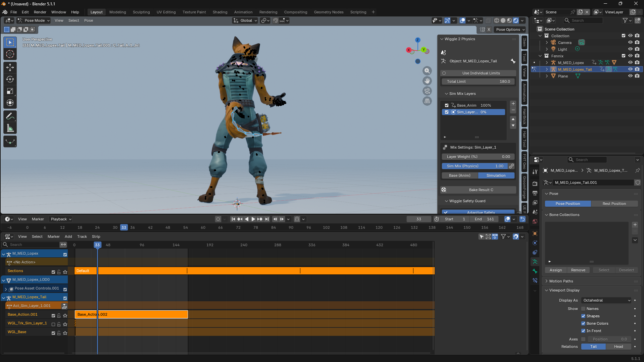The height and width of the screenshot is (362, 644).
Task: Open the Playback dropdown in timeline
Action: pyautogui.click(x=60, y=219)
